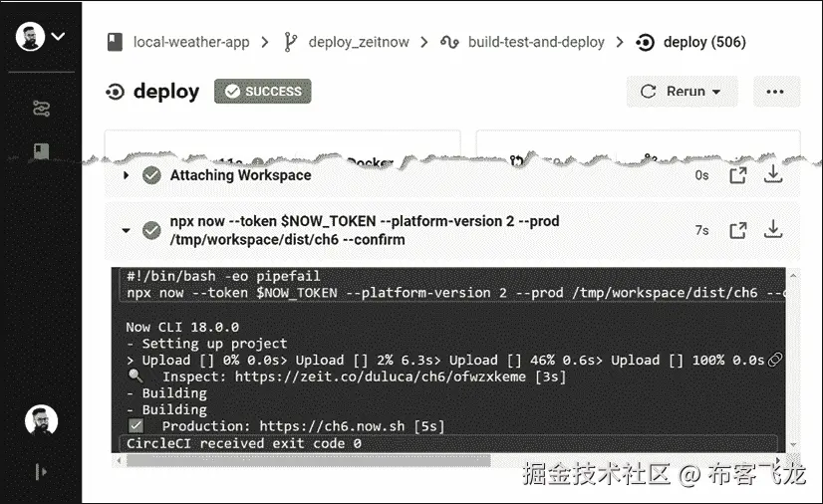Click the 7s duration of npx step

[701, 230]
